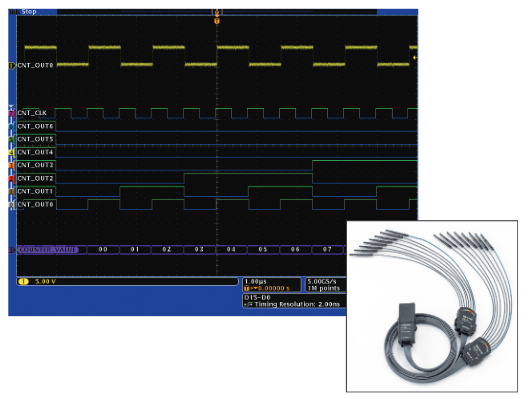This screenshot has width=528, height=399.
Task: Click bus decode value 03
Action: (199, 250)
